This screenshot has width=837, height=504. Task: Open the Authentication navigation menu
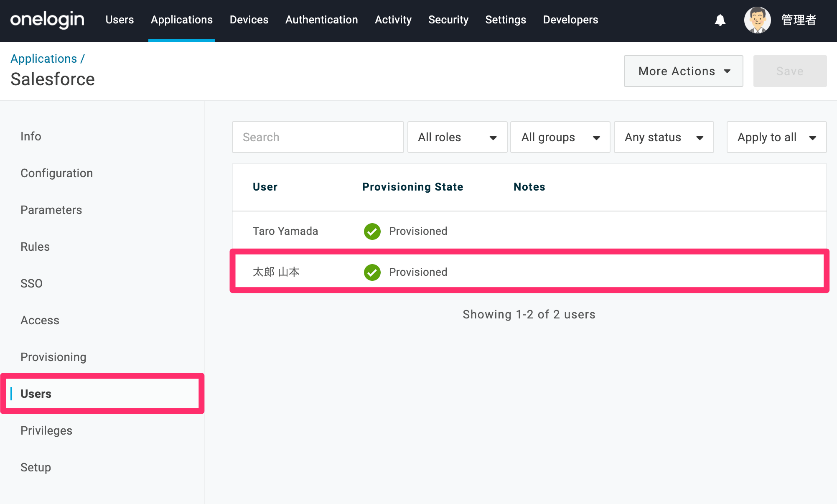[322, 20]
